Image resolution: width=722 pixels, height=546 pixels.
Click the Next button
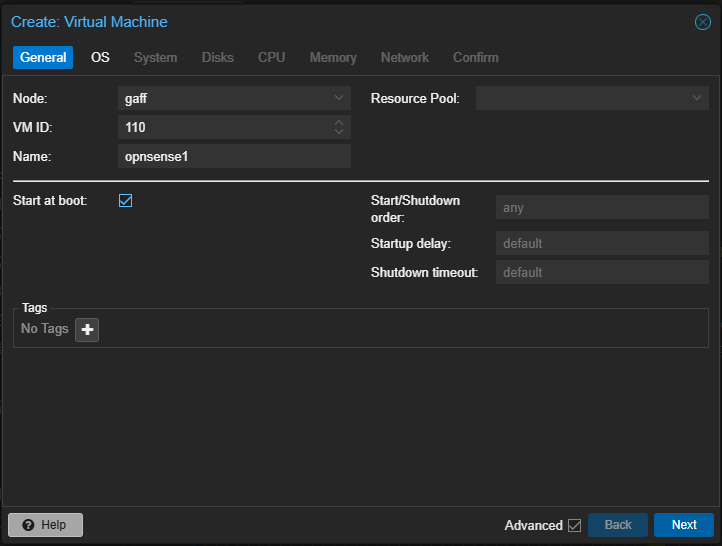(684, 525)
